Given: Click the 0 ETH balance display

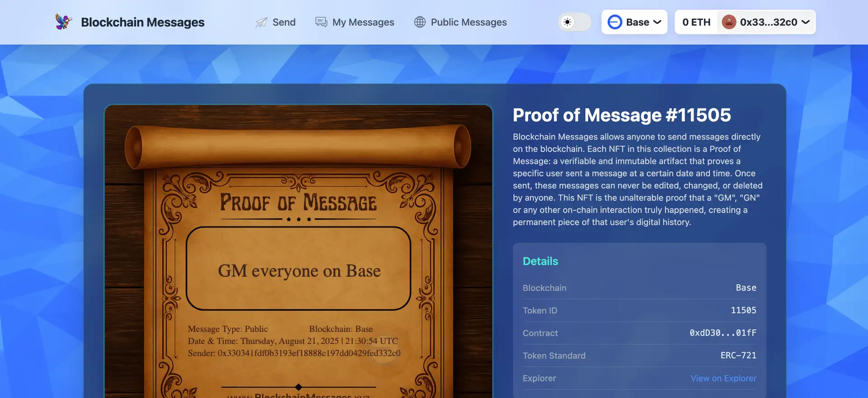Looking at the screenshot, I should tap(696, 22).
